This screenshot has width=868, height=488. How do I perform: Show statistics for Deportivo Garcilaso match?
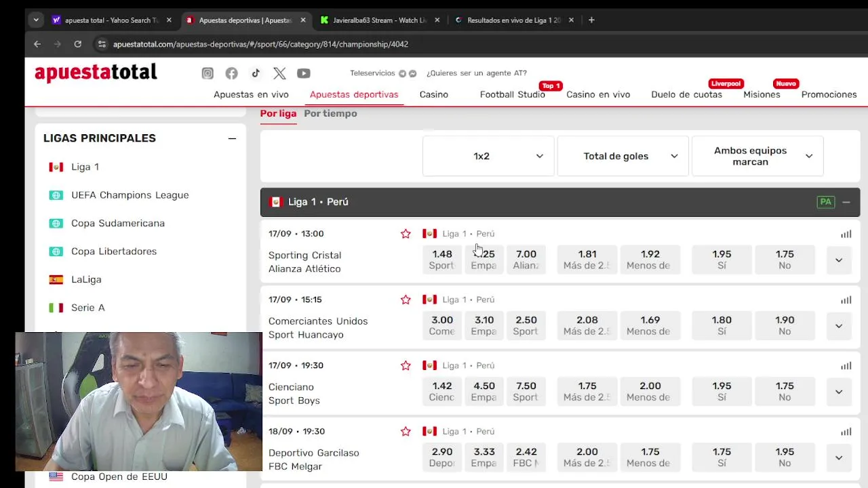tap(846, 431)
